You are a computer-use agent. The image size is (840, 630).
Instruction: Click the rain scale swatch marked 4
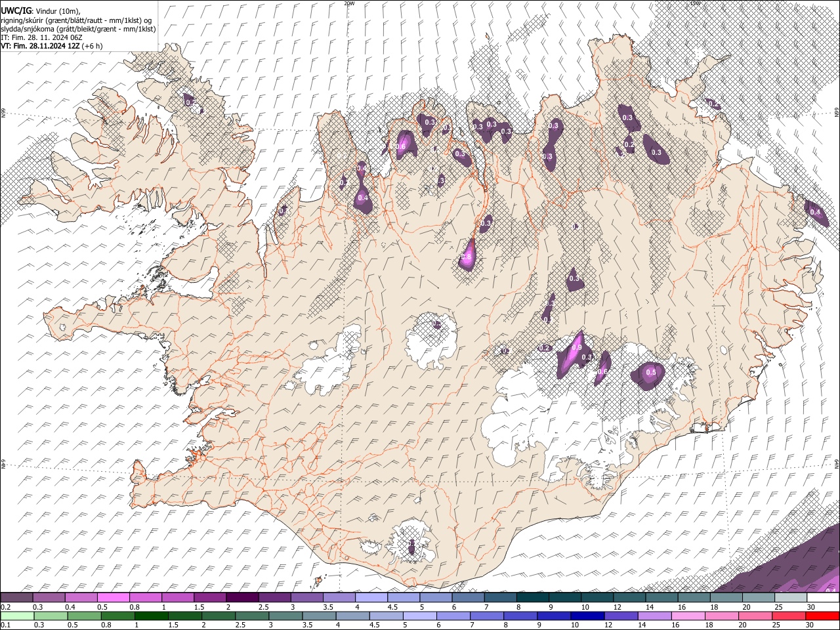(352, 616)
